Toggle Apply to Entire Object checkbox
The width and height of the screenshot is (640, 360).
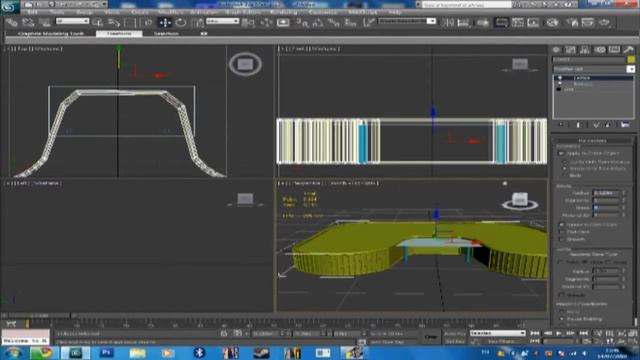pos(561,153)
